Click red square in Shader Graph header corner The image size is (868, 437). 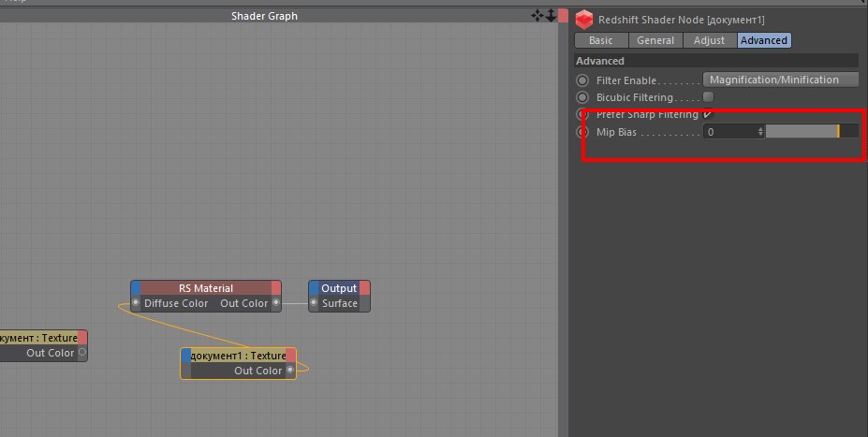click(x=563, y=16)
